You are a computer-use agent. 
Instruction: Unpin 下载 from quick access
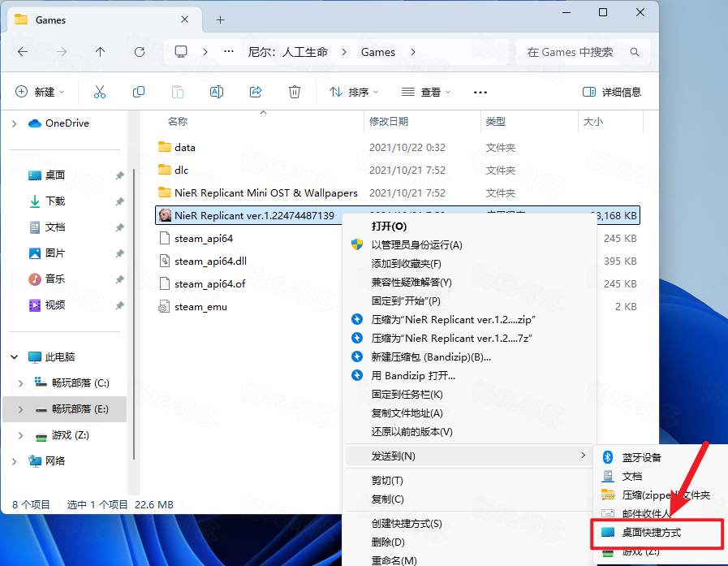click(120, 201)
